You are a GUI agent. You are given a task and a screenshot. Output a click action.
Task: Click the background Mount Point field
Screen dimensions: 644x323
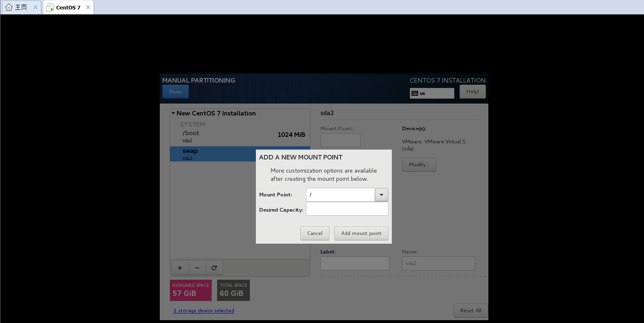pyautogui.click(x=340, y=140)
